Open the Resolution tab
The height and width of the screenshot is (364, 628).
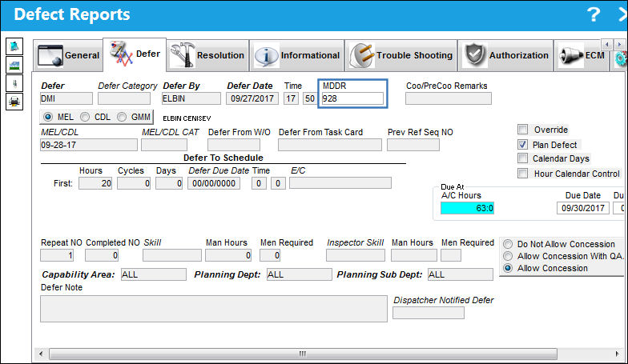207,55
